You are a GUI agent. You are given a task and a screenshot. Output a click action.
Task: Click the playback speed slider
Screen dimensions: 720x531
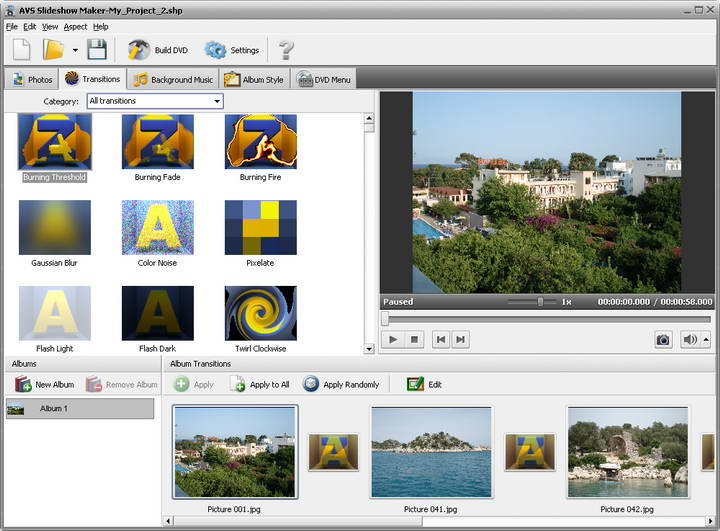click(x=533, y=302)
